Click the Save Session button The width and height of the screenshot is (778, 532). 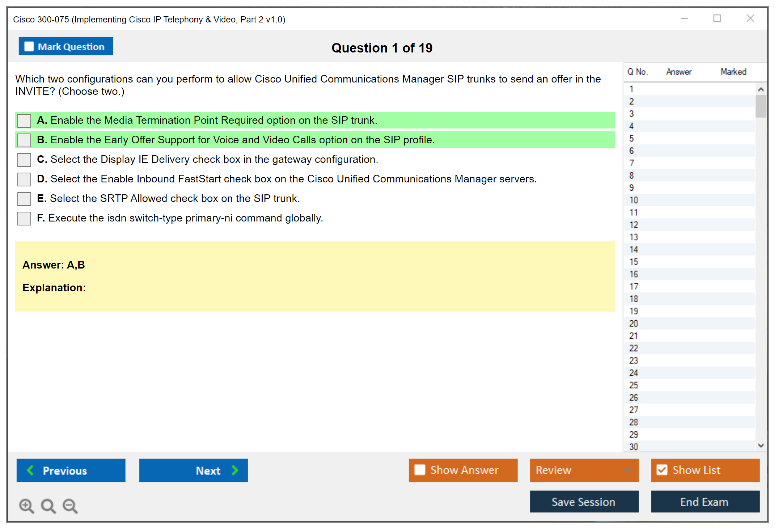[x=584, y=502]
